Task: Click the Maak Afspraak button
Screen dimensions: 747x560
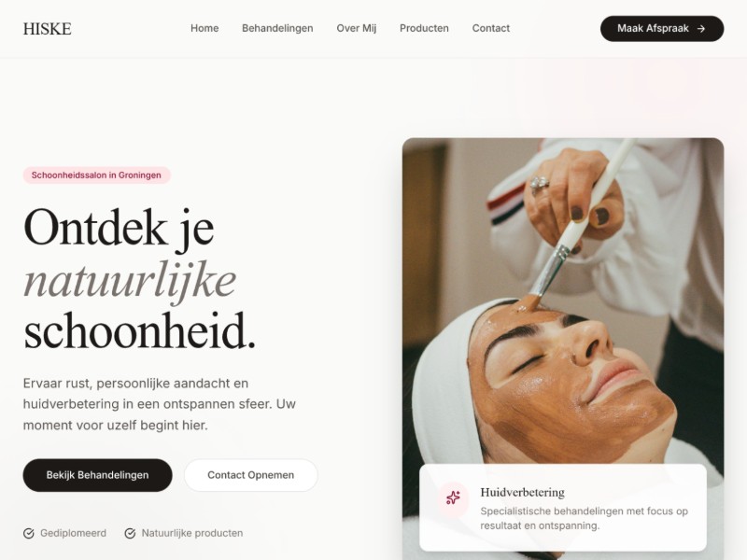Action: pos(662,29)
